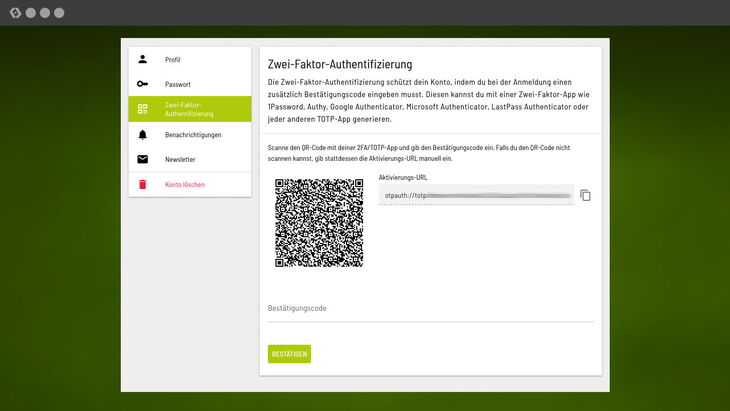Select the Zwei-Faktor-Authentifizierung menu entry
This screenshot has height=411, width=730.
190,109
